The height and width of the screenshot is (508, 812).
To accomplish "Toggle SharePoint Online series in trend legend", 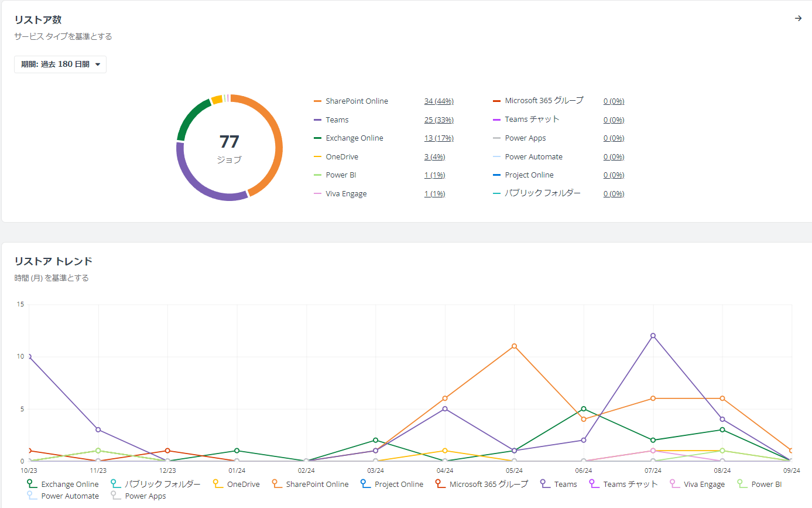I will click(310, 484).
